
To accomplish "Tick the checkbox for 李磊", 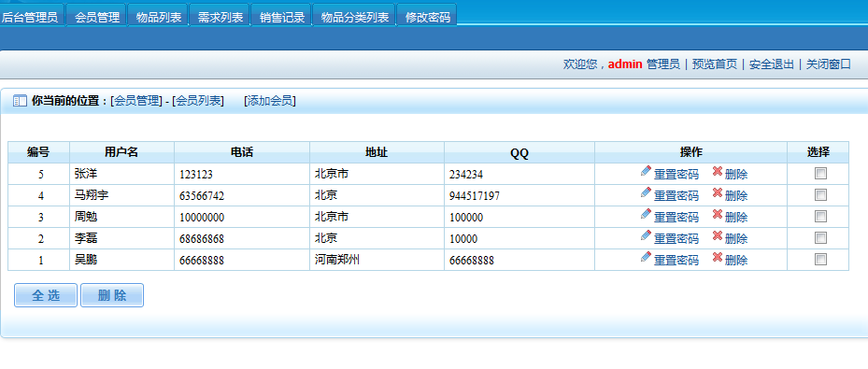I will click(820, 238).
